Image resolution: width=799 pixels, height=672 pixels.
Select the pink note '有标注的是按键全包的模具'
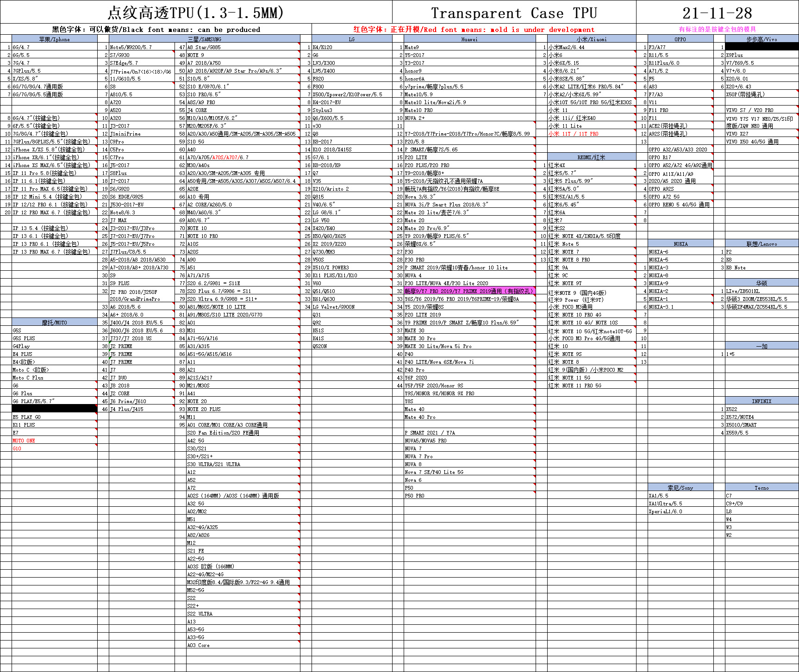coord(717,29)
